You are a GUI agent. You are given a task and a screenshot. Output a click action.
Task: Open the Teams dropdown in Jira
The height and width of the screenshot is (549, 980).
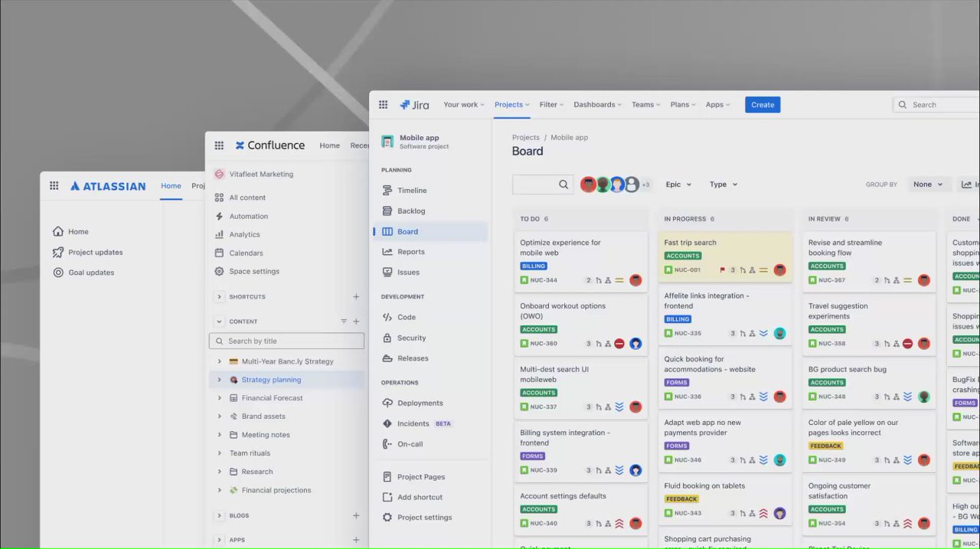[x=646, y=105]
